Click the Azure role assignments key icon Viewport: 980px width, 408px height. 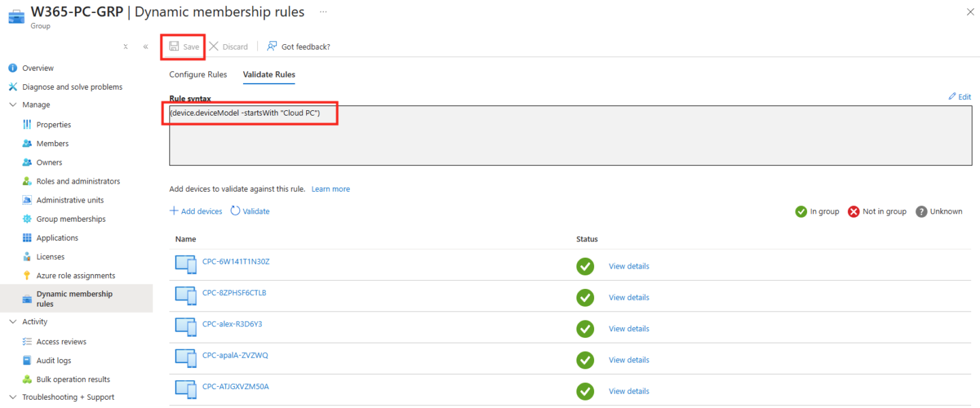(27, 275)
